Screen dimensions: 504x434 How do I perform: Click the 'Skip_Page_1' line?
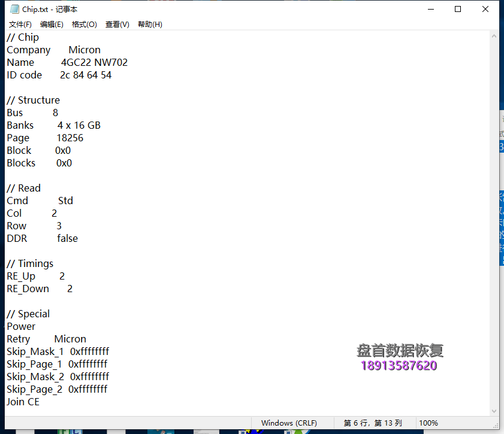tap(57, 364)
